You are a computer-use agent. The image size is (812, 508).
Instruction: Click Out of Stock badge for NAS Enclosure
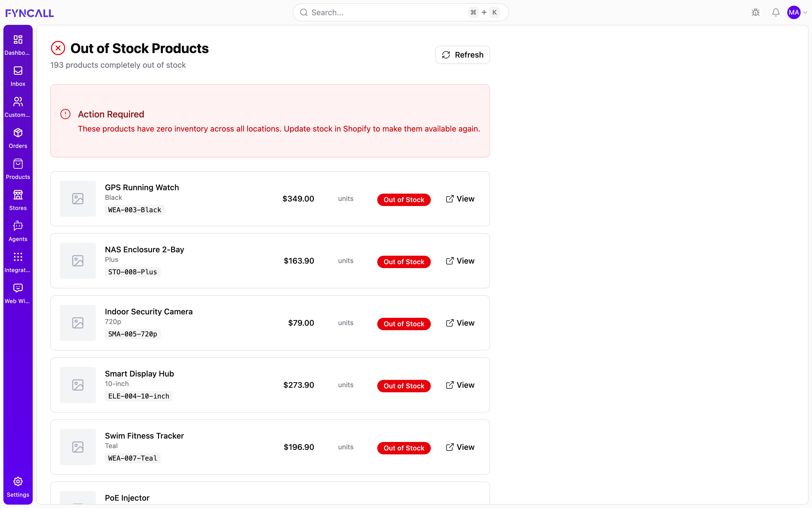404,262
